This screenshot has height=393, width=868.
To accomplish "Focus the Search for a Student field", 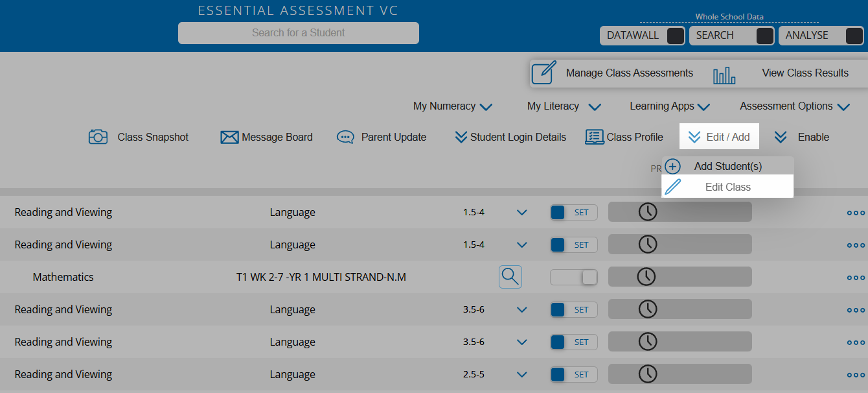I will [x=299, y=33].
